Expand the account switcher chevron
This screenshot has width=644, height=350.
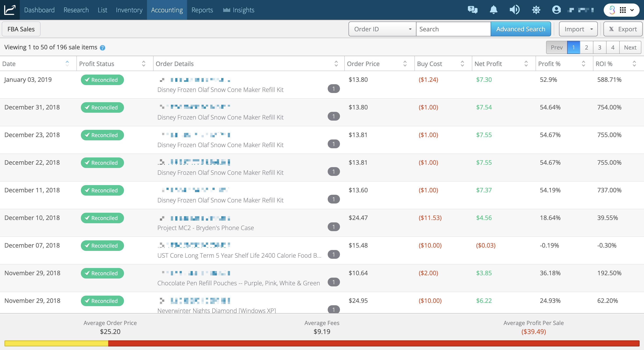pos(632,10)
